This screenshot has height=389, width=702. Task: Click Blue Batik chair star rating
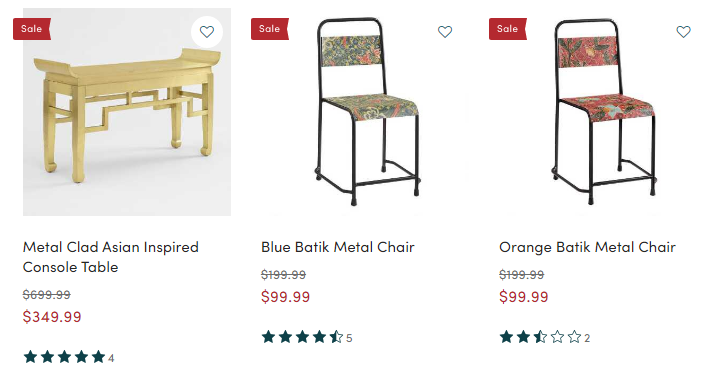(303, 337)
